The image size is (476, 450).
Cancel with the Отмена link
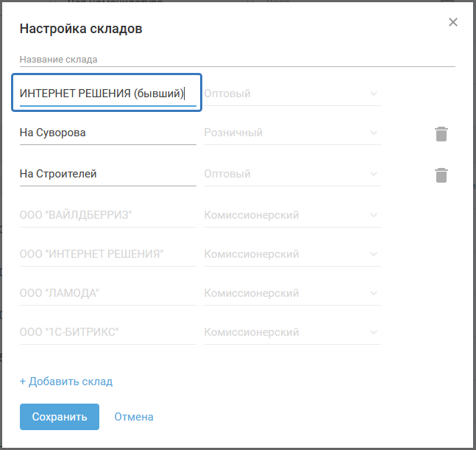point(134,417)
